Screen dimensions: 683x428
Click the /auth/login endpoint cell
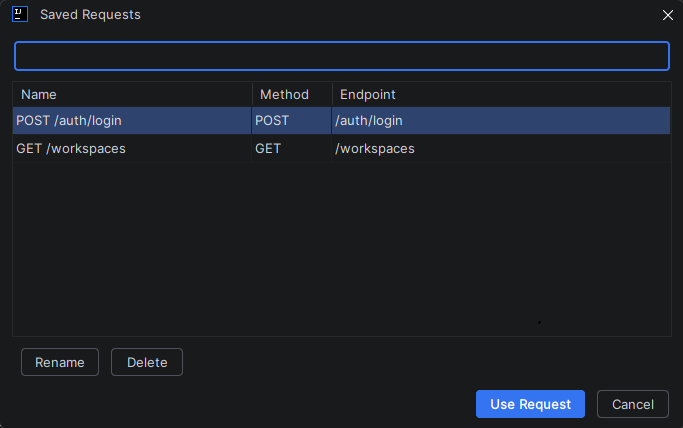pos(501,121)
